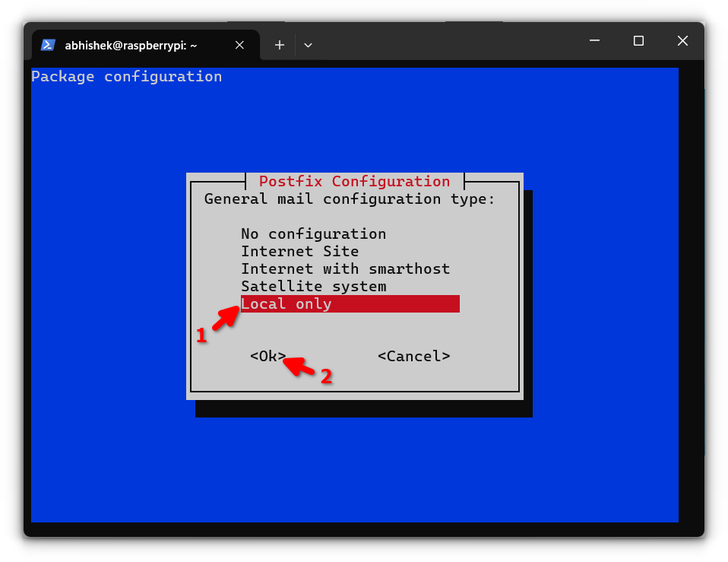Viewport: 728px width, 562px height.
Task: Close the terminal window
Action: [x=682, y=41]
